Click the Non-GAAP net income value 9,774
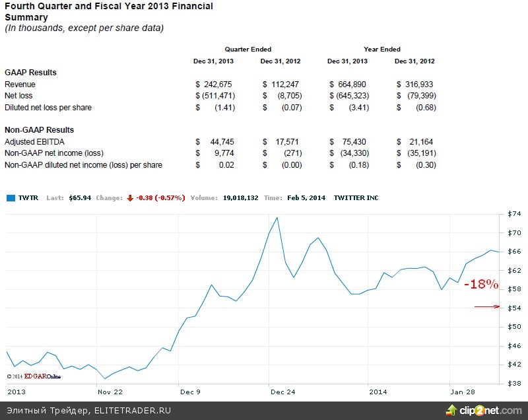 tap(224, 153)
